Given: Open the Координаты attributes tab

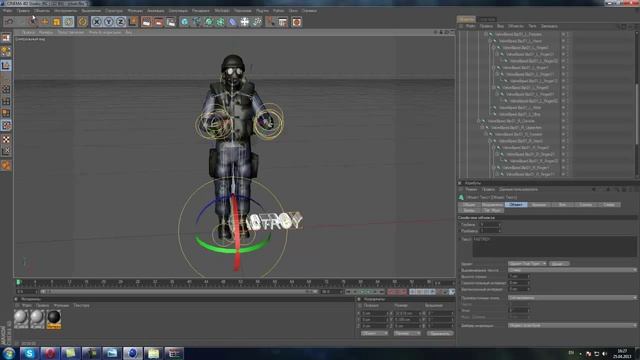Looking at the screenshot, I should click(492, 204).
